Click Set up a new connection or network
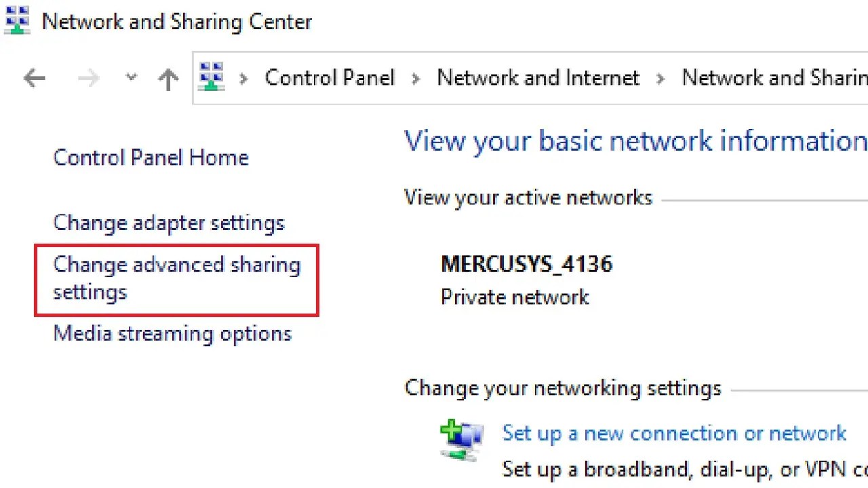Viewport: 868px width, 488px height. (x=674, y=433)
